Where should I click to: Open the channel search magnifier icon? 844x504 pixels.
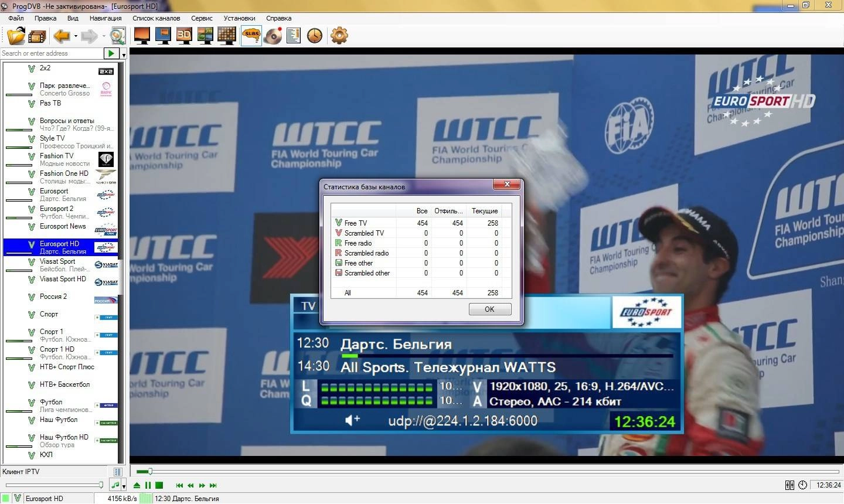117,36
